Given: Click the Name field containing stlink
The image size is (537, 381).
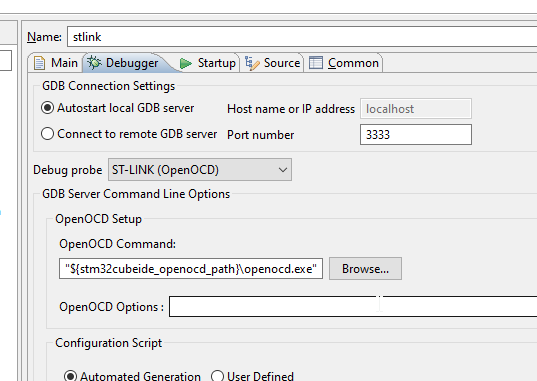Looking at the screenshot, I should coord(302,37).
